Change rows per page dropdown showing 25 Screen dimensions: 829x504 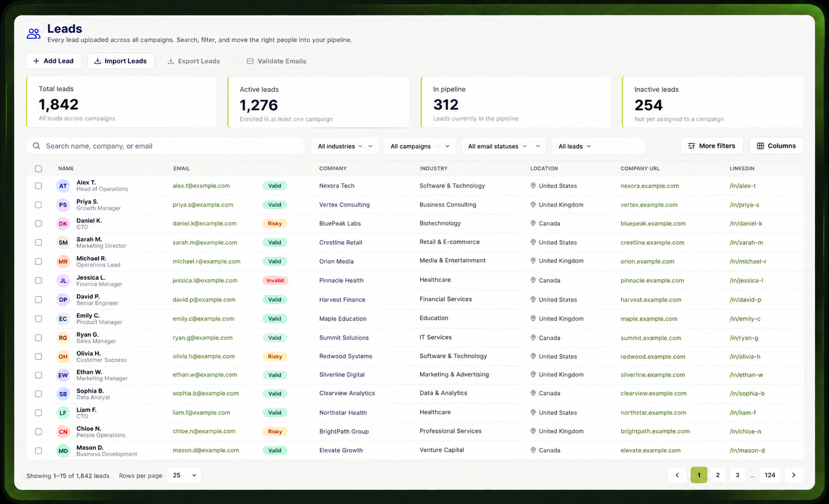click(x=185, y=475)
